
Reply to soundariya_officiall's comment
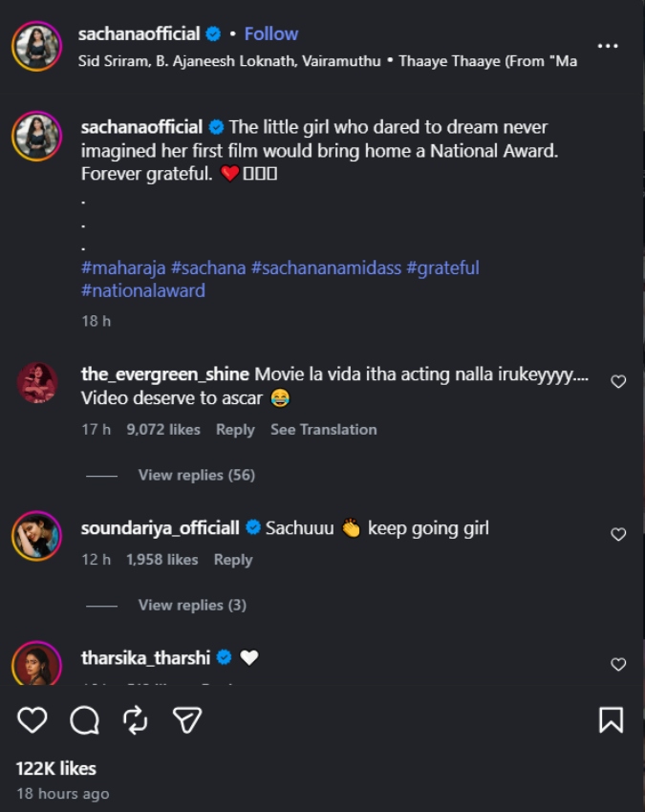coord(233,560)
